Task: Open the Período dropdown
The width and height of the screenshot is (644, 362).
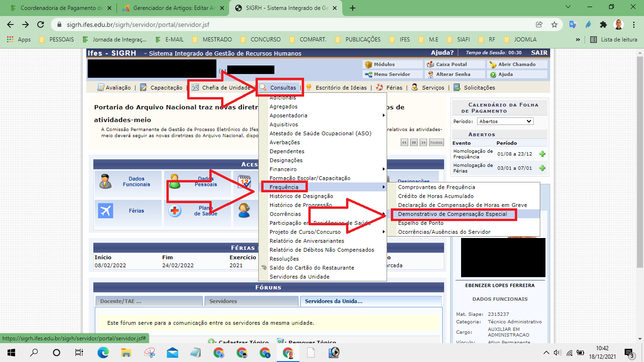Action: pyautogui.click(x=505, y=121)
